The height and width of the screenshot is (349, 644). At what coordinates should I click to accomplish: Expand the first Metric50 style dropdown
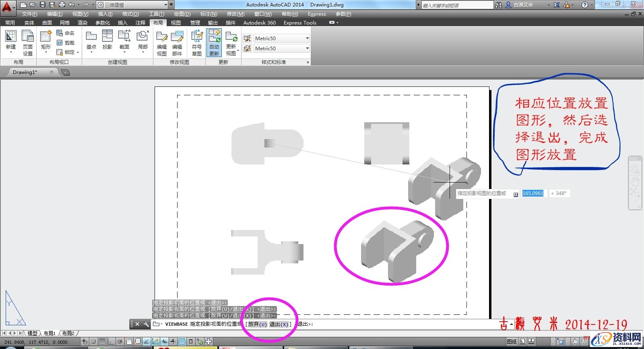click(307, 38)
